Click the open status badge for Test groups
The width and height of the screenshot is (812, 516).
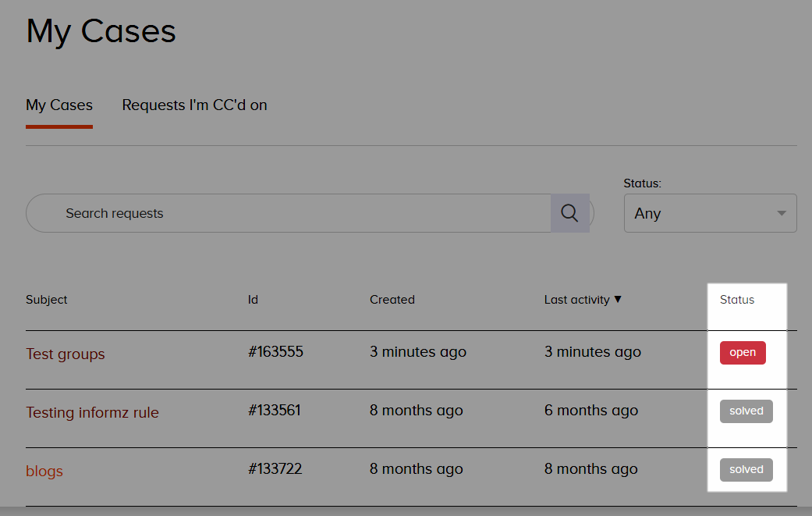tap(743, 353)
